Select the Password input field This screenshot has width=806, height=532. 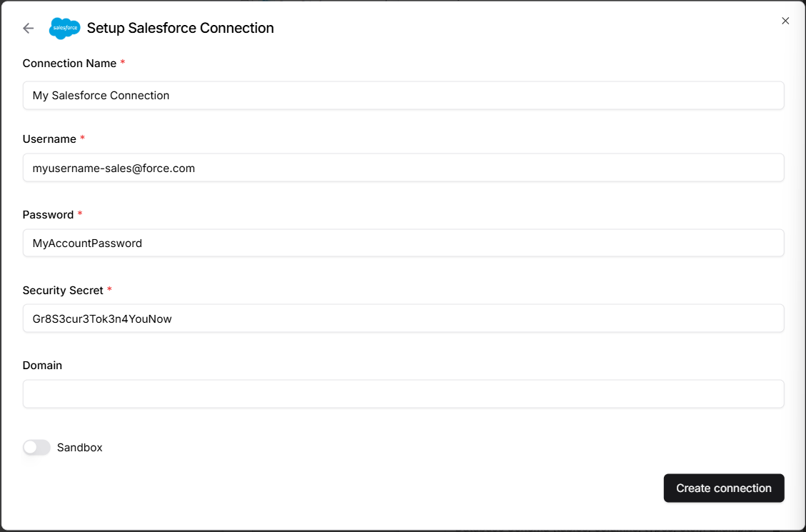point(403,244)
